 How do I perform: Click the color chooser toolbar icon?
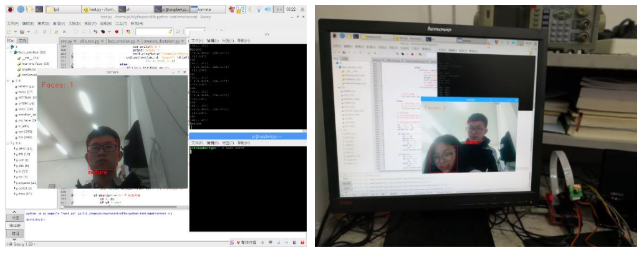tap(128, 32)
